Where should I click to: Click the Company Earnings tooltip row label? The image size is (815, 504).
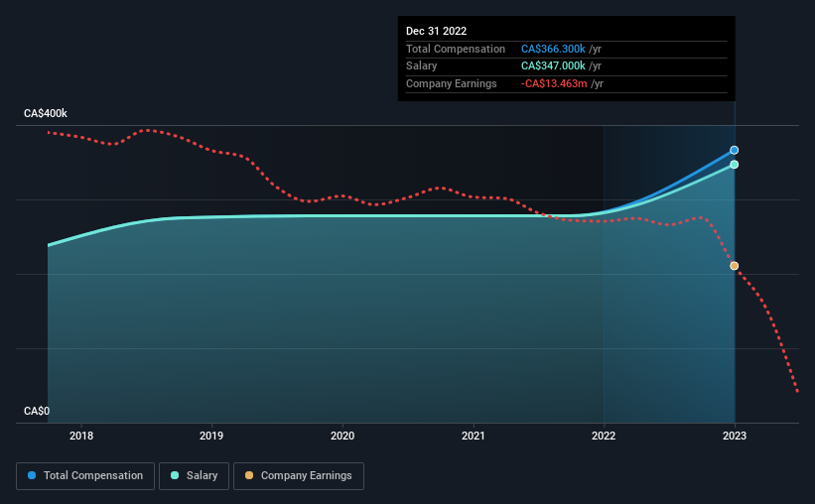(451, 83)
